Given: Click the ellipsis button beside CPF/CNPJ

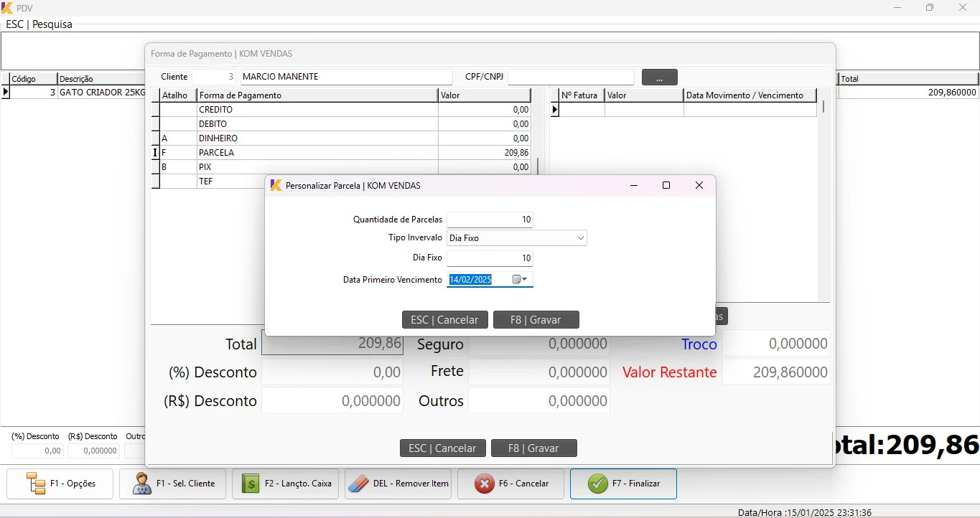Looking at the screenshot, I should (659, 77).
